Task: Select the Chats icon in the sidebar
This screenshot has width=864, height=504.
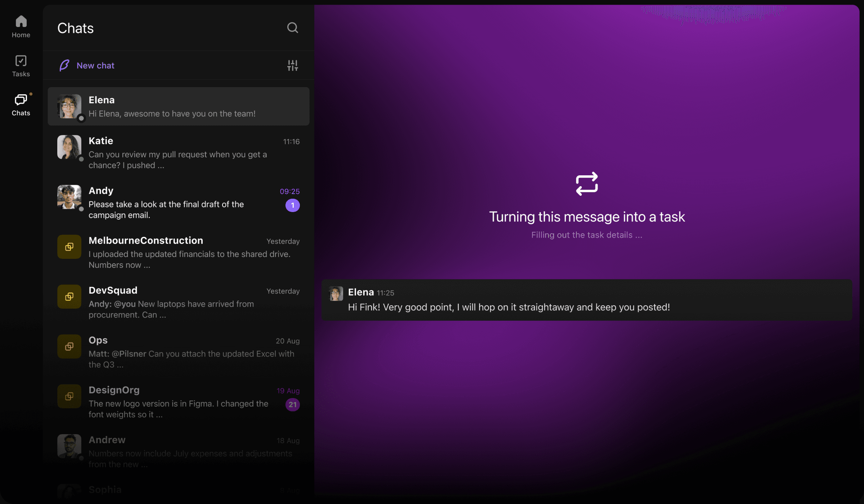Action: coord(21,104)
